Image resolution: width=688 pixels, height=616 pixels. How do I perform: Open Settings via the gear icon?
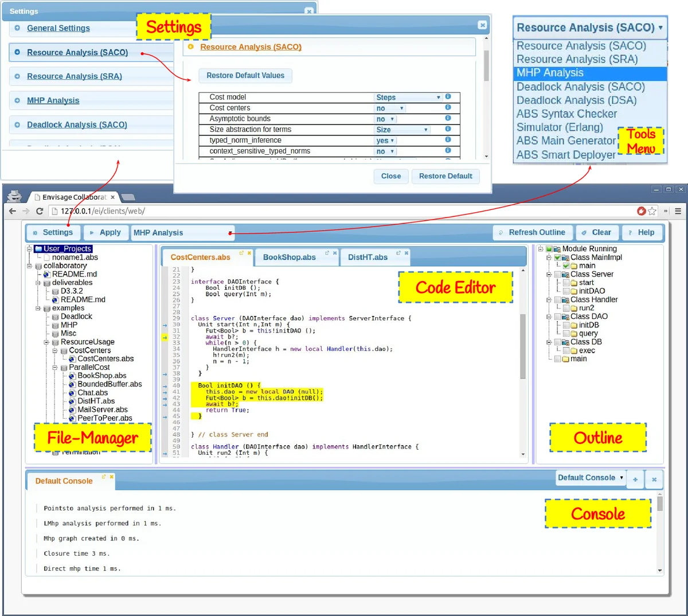[36, 232]
